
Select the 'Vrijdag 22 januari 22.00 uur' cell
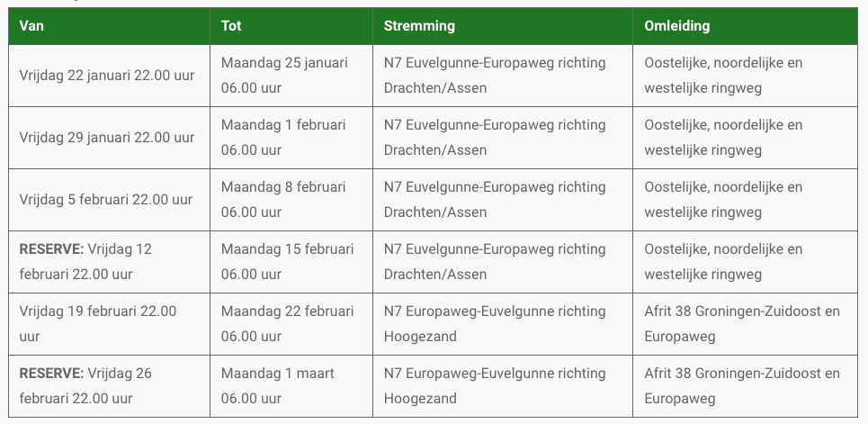click(x=106, y=76)
